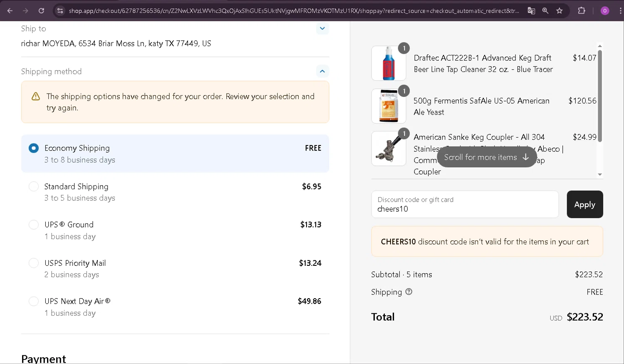The image size is (624, 364).
Task: Click the order items scrollbar thumb
Action: [x=600, y=96]
